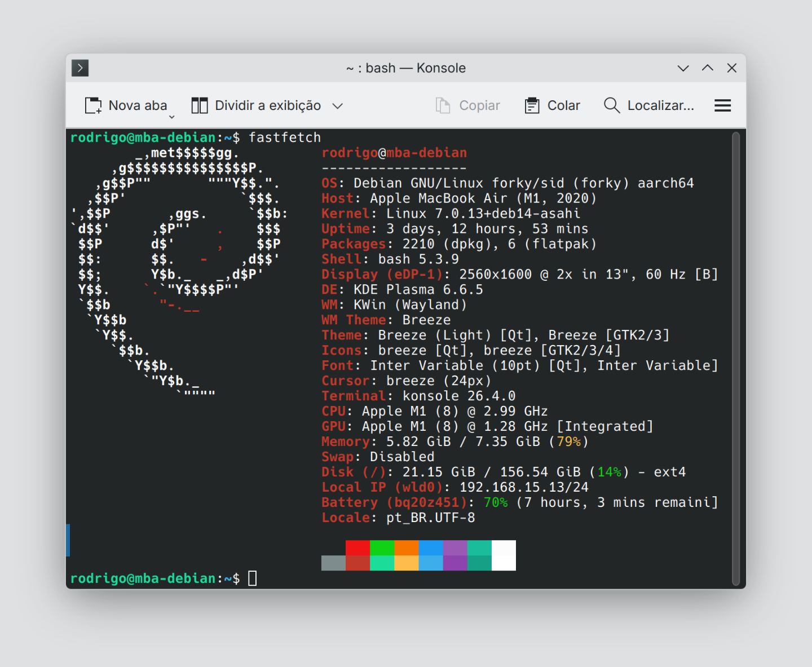Click the teal palette block
The height and width of the screenshot is (667, 812).
tap(479, 548)
